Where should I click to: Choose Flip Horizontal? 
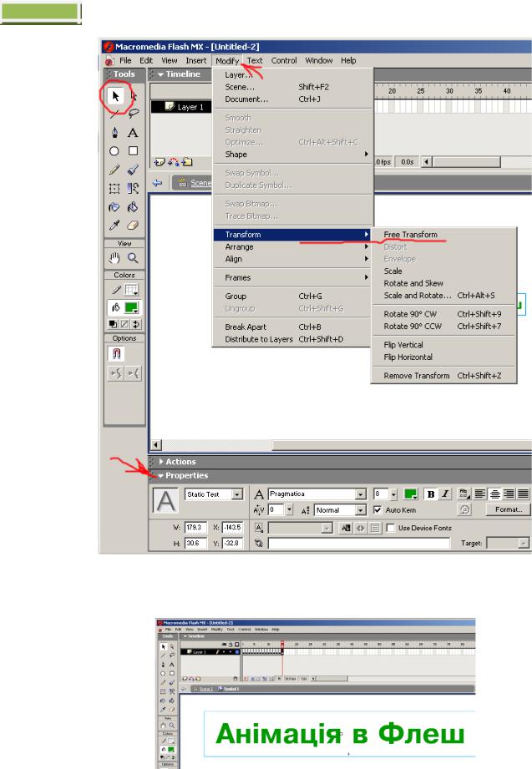tap(408, 357)
